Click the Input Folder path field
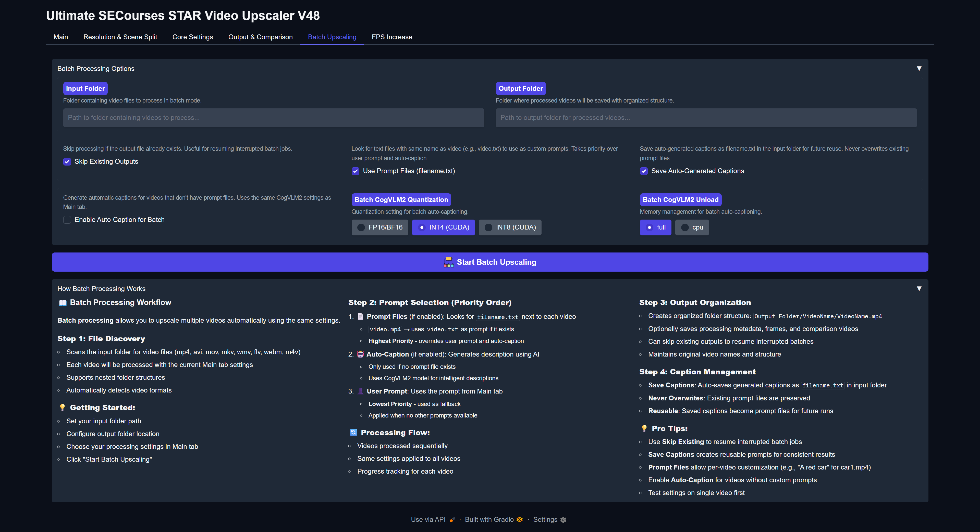 (x=274, y=118)
